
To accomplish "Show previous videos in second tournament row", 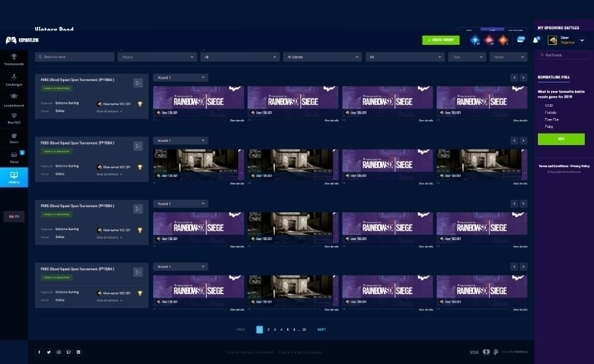I will [x=514, y=140].
